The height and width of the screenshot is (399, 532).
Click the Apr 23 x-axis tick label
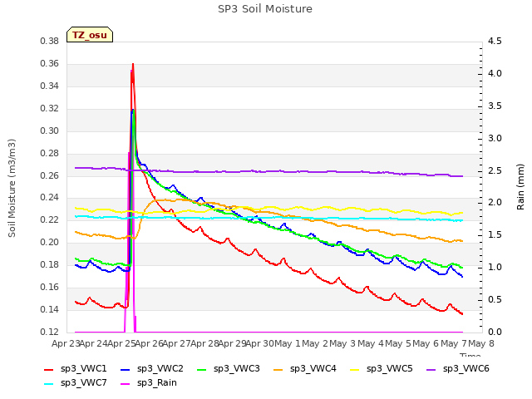click(66, 343)
